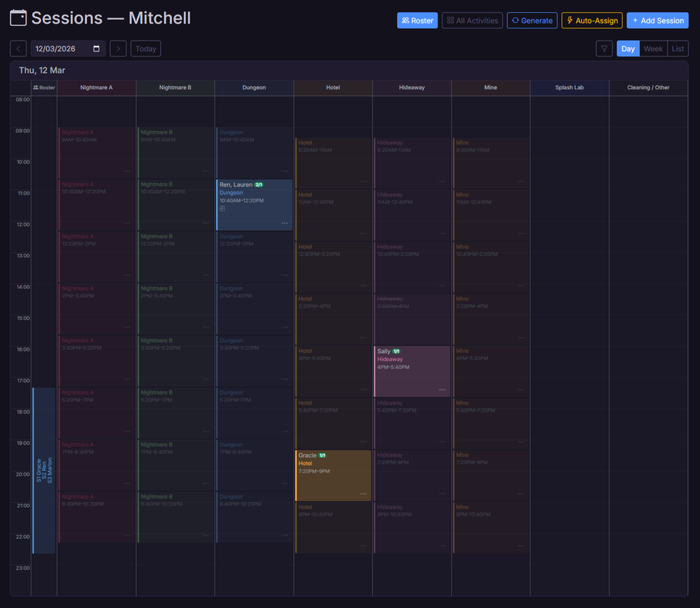Open the options menu on Sally's Hideaway session

(x=442, y=389)
